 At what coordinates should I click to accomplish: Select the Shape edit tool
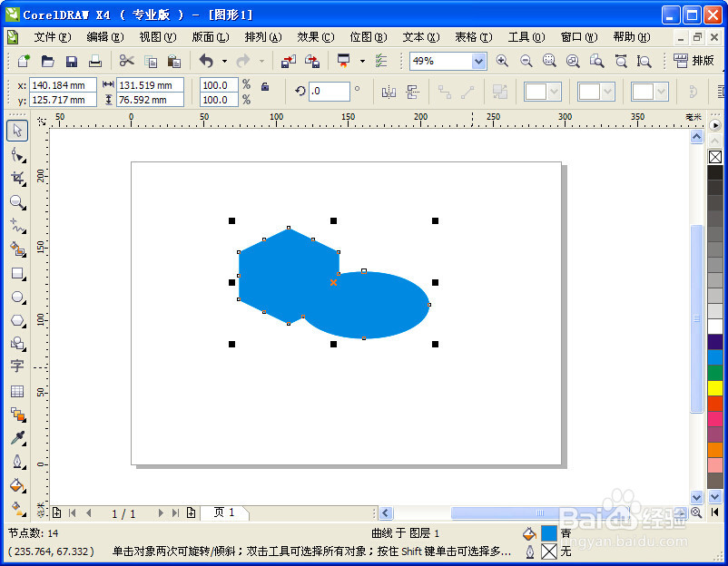click(17, 154)
